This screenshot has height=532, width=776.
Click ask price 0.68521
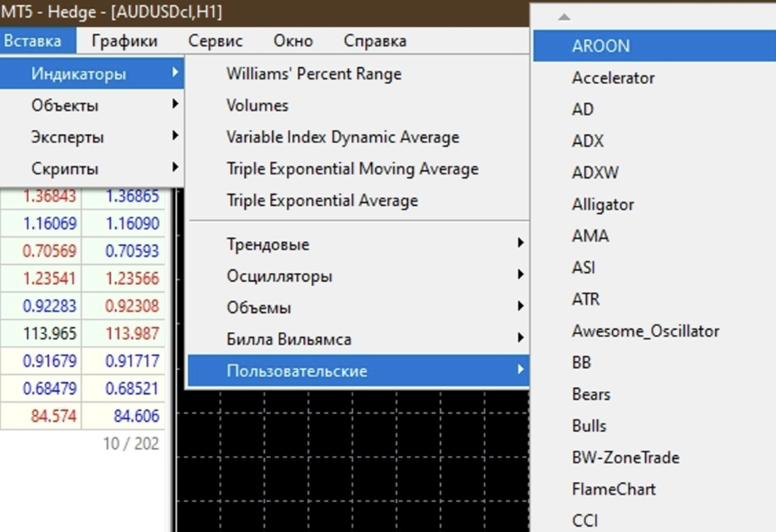tap(133, 388)
